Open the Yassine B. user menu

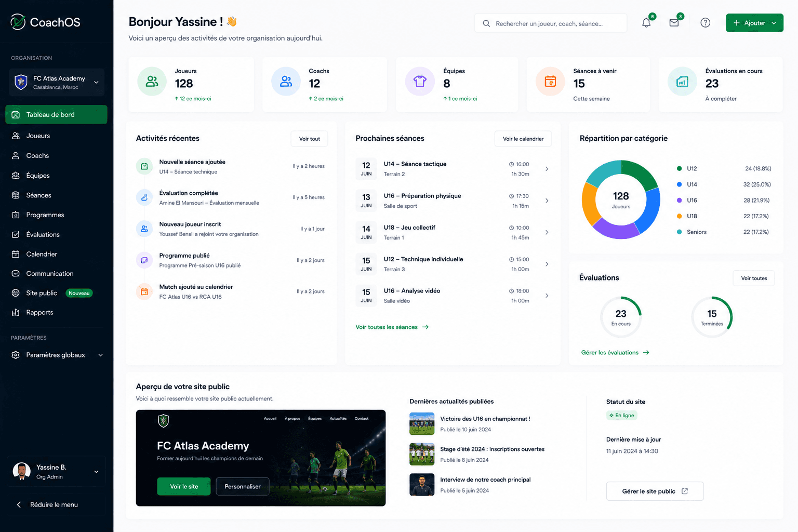pos(56,472)
